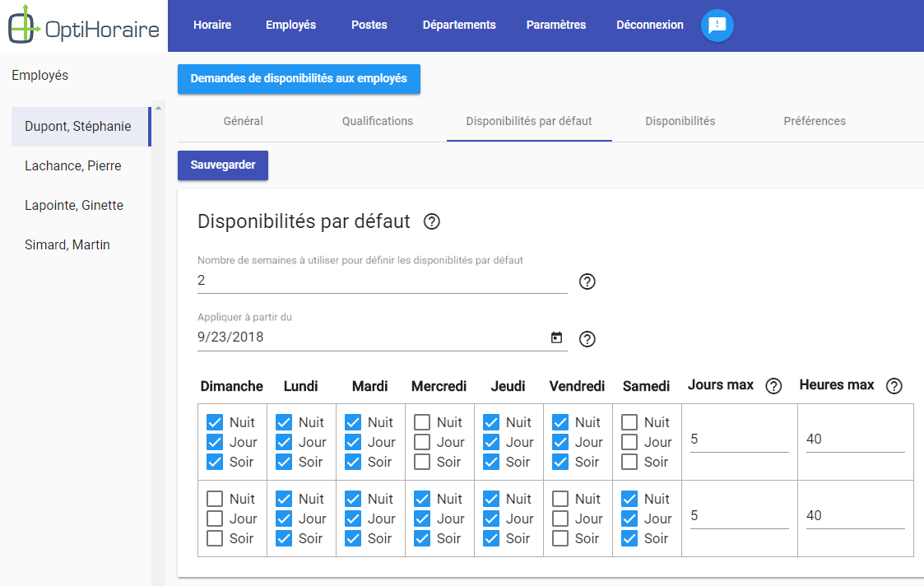This screenshot has width=924, height=586.
Task: Open the Horaire menu
Action: [212, 25]
